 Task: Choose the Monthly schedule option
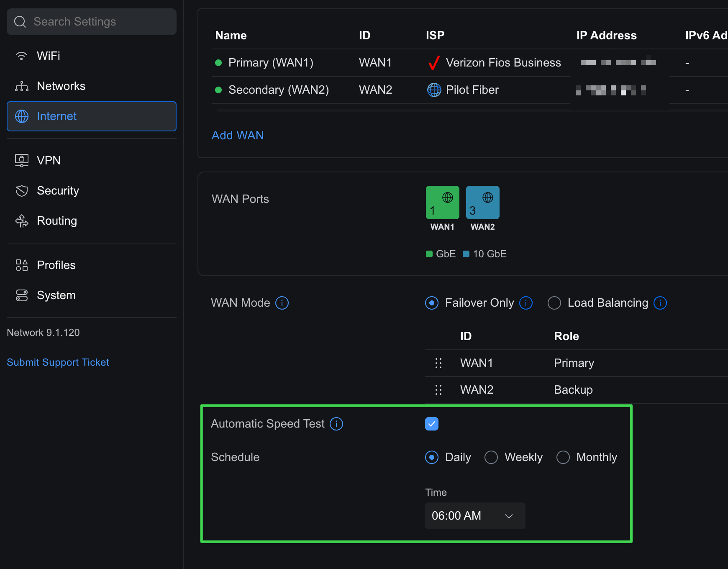pyautogui.click(x=563, y=457)
